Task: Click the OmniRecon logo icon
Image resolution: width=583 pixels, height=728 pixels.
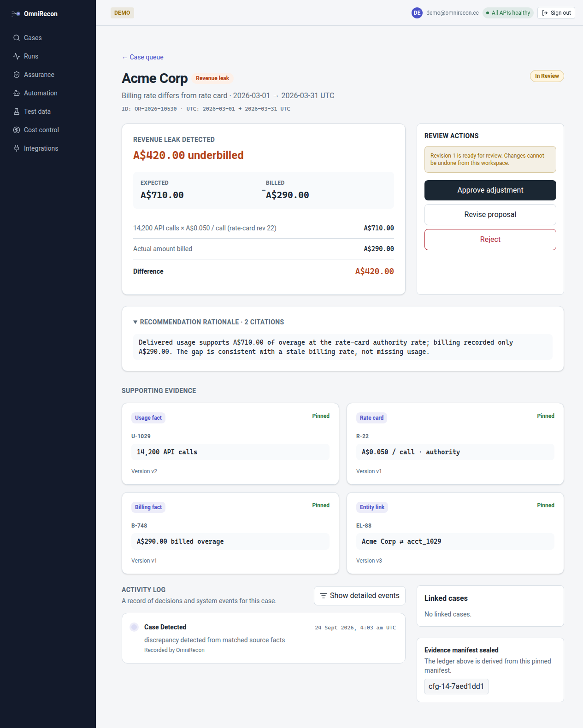Action: pyautogui.click(x=16, y=14)
